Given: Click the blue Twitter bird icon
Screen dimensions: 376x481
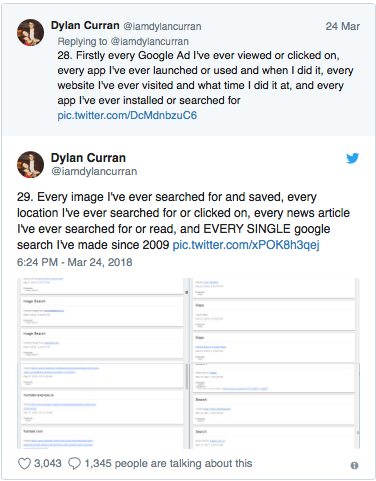Looking at the screenshot, I should point(352,158).
